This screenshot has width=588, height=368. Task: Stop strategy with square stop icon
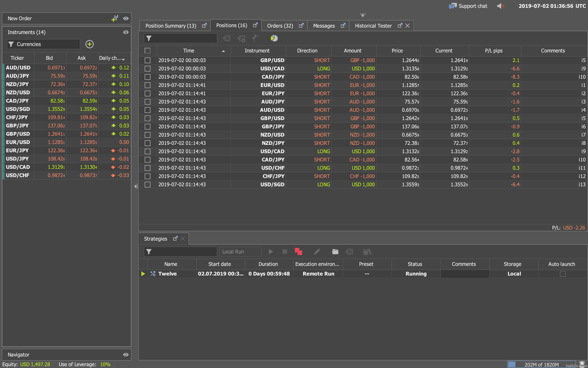tap(285, 252)
